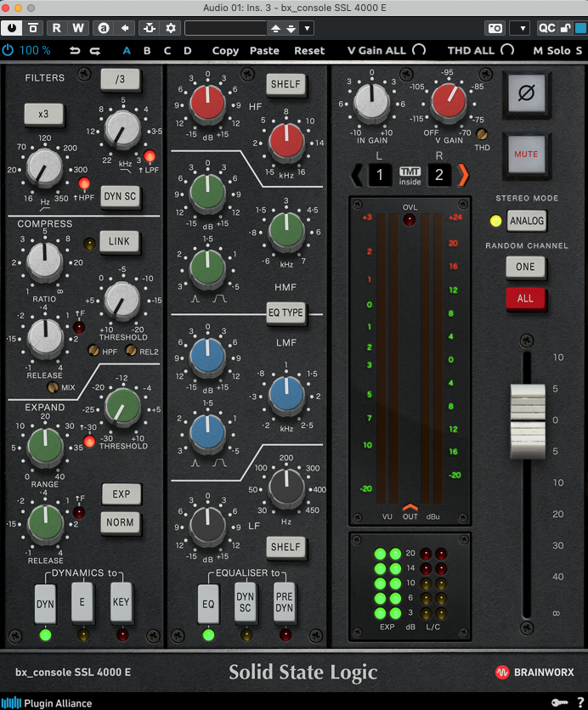Click the compressor RATIO knob
The height and width of the screenshot is (710, 588).
pos(44,261)
